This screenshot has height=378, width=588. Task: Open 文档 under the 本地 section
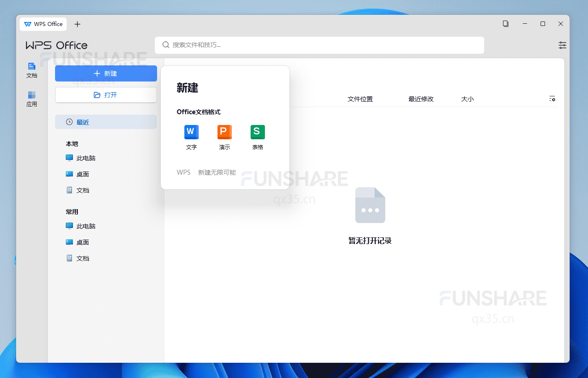click(x=77, y=190)
